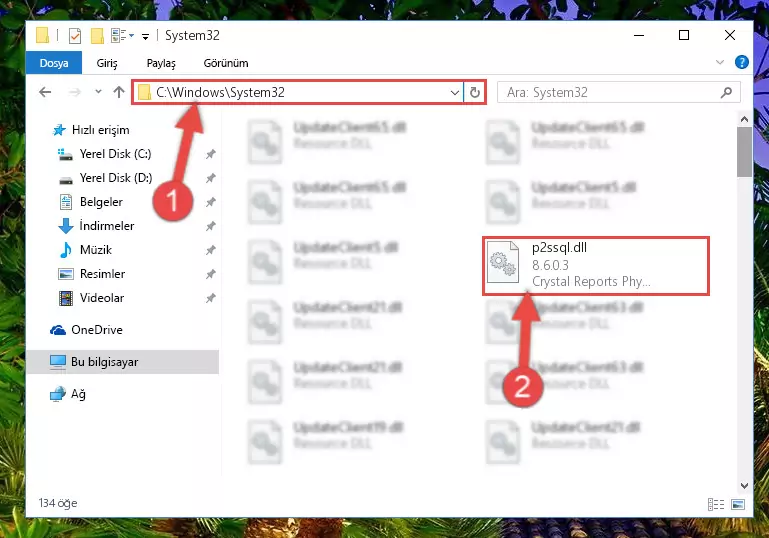Screen dimensions: 769x538
Task: Open the Dosya tab
Action: [54, 63]
